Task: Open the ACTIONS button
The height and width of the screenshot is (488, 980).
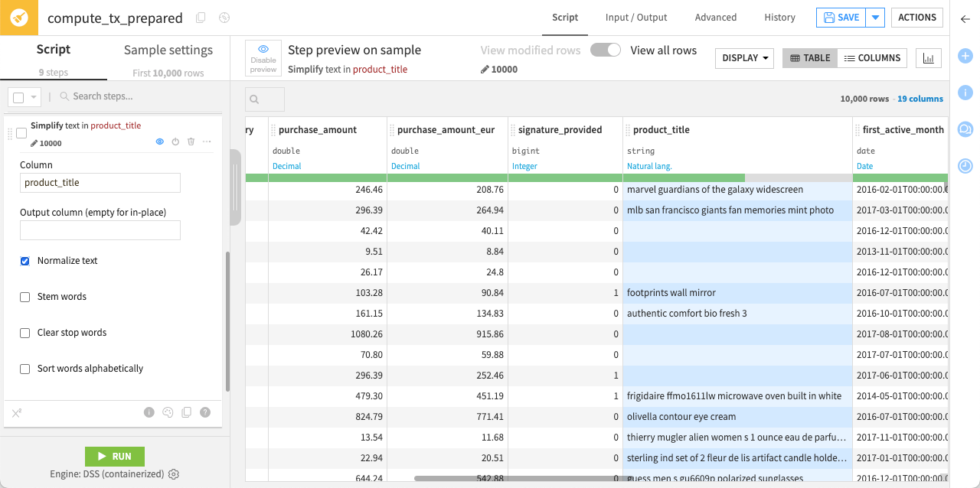Action: pyautogui.click(x=917, y=18)
